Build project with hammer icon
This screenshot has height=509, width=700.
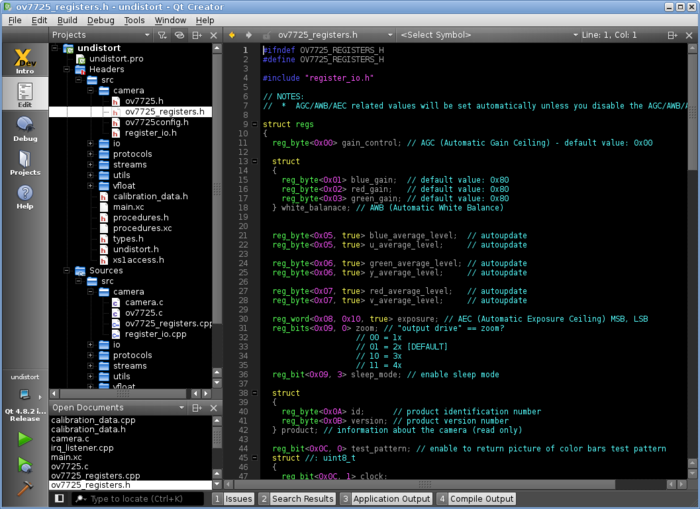(x=25, y=488)
